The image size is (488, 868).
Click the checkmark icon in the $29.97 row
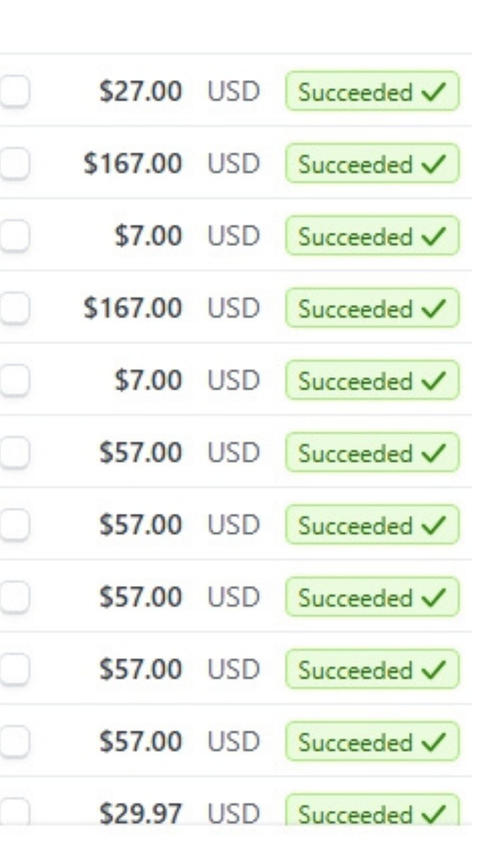433,815
